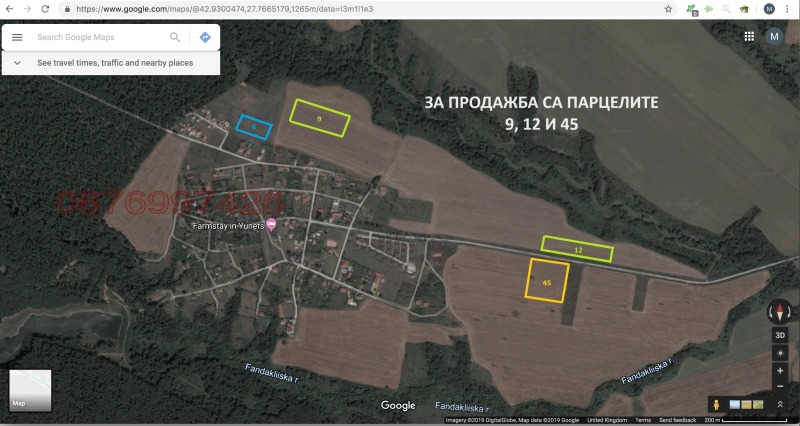Toggle the 3D view button

pos(779,336)
